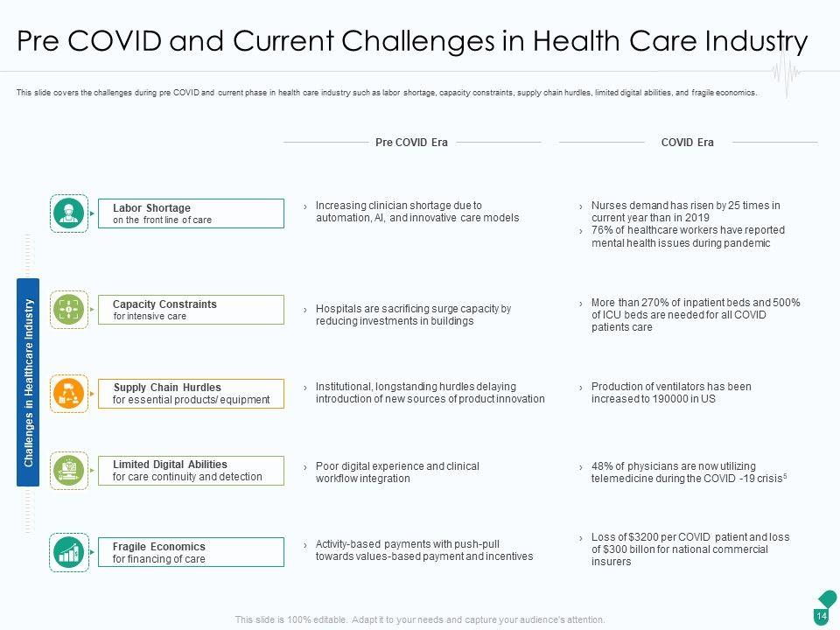The width and height of the screenshot is (840, 630).
Task: Click 'Poor digital experience and clinical' text
Action: (x=397, y=472)
